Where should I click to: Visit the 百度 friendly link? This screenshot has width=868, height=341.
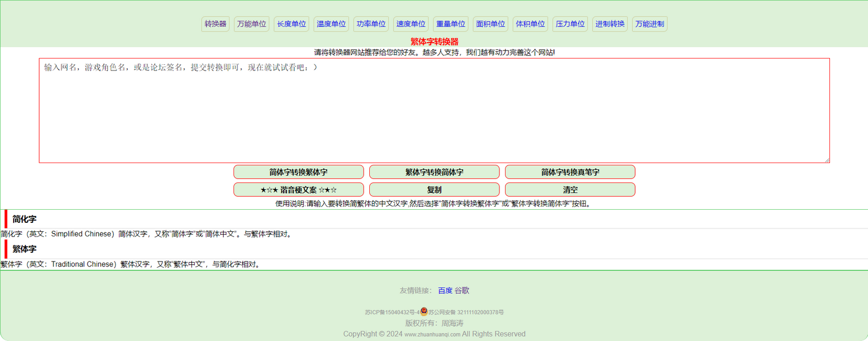tap(445, 290)
